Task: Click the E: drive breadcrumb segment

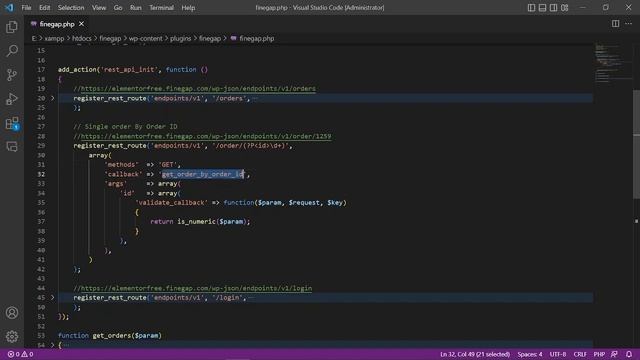Action: 34,38
